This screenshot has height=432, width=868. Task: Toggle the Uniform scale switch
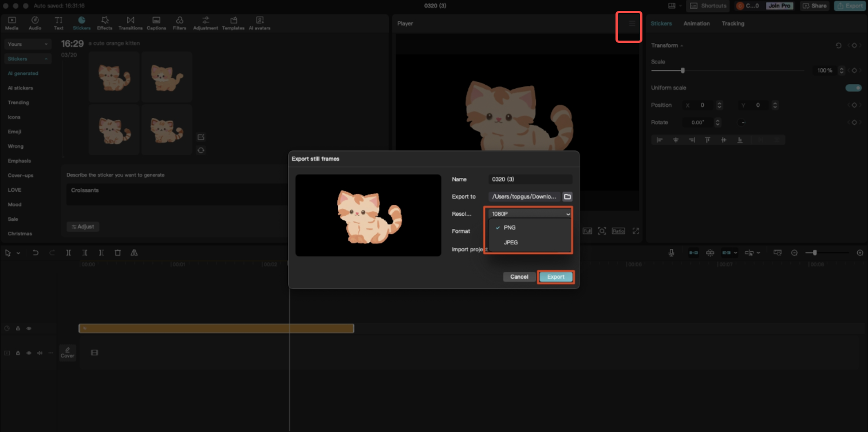pos(854,88)
